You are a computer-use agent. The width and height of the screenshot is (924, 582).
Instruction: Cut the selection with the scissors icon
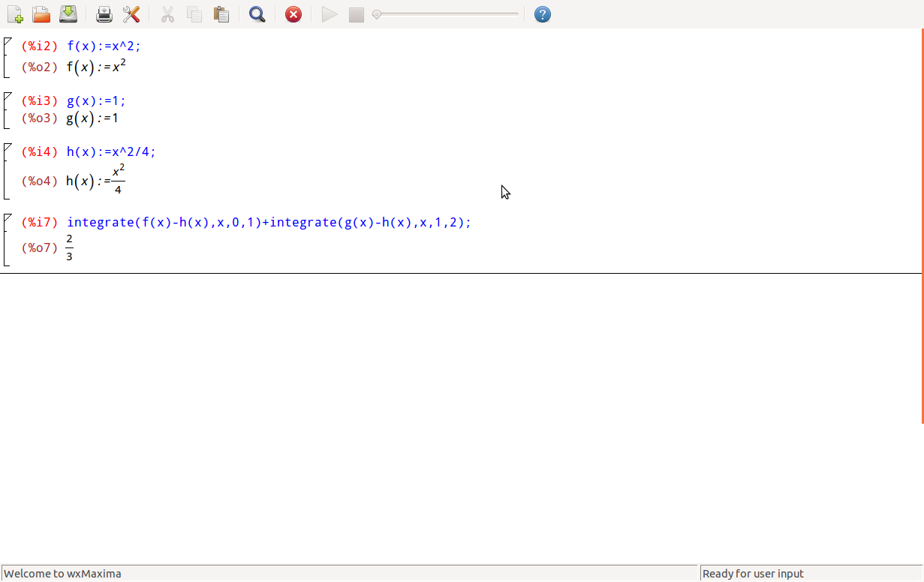[x=167, y=14]
